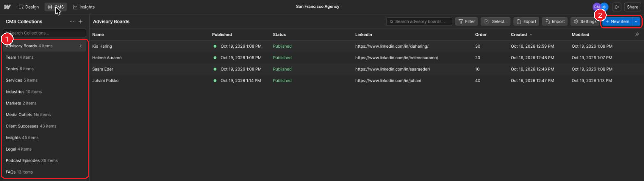Switch to the Insights tab

pos(84,7)
